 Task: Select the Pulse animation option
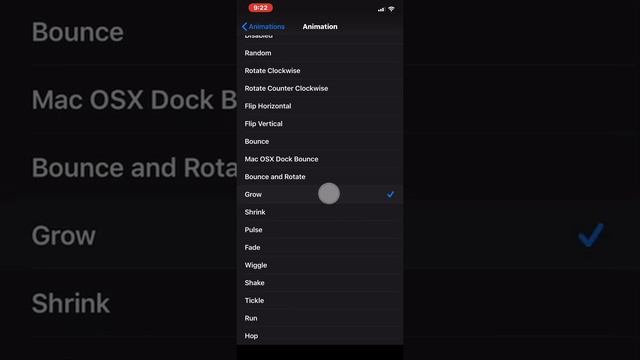point(320,230)
